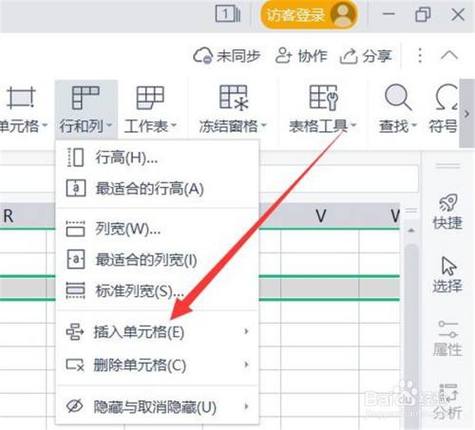
Task: Choose 行高(H)... menu entry
Action: [157, 157]
